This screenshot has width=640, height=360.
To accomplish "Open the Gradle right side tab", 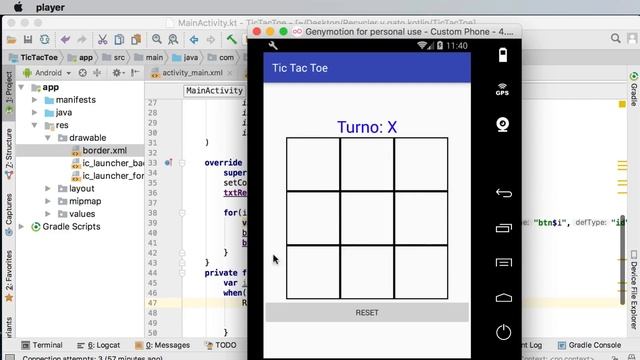I will point(633,89).
